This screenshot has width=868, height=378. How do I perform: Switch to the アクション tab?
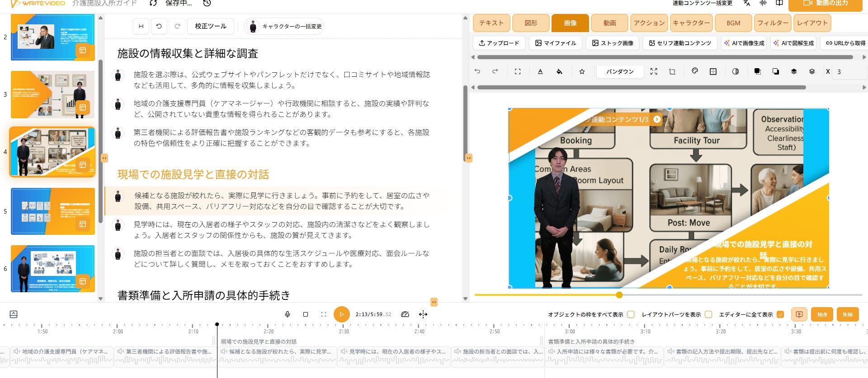point(649,23)
